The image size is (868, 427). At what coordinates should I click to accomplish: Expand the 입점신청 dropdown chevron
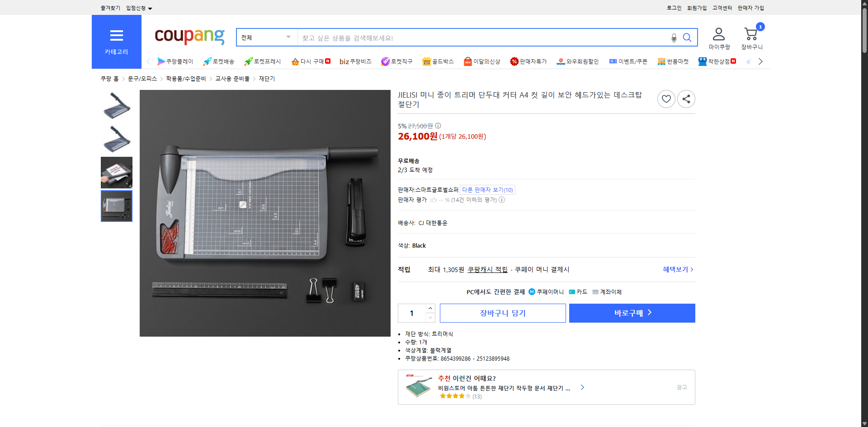click(150, 8)
